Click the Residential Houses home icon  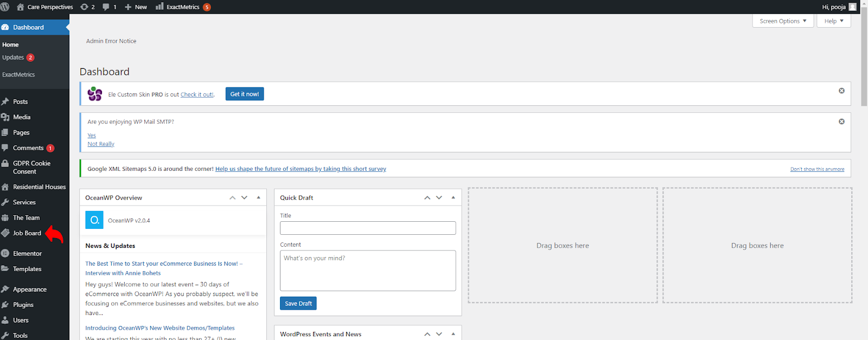(5, 187)
